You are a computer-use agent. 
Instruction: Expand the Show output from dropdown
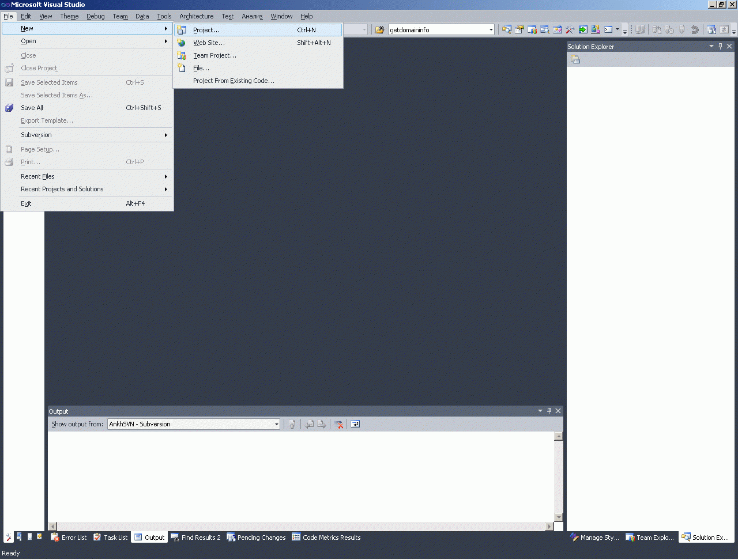(276, 424)
